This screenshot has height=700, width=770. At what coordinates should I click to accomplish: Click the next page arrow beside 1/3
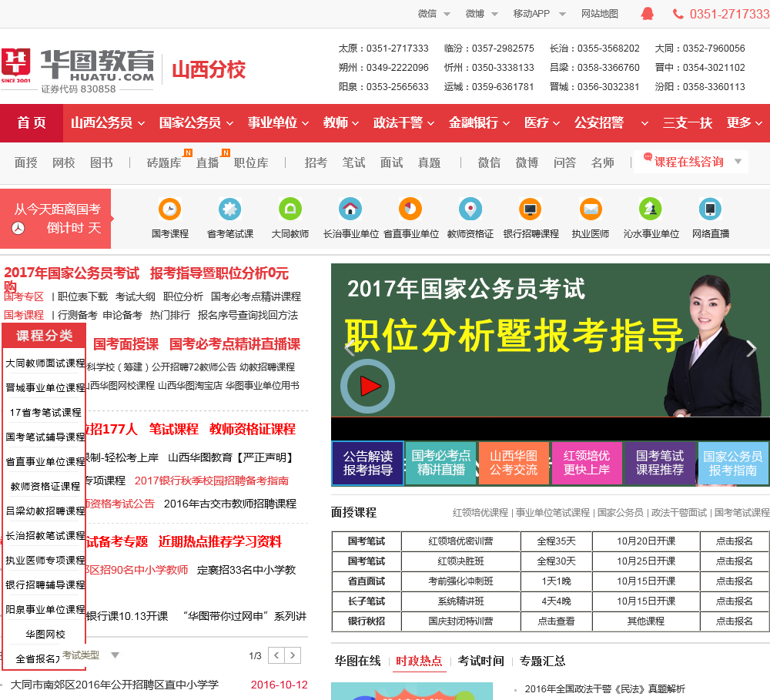293,655
